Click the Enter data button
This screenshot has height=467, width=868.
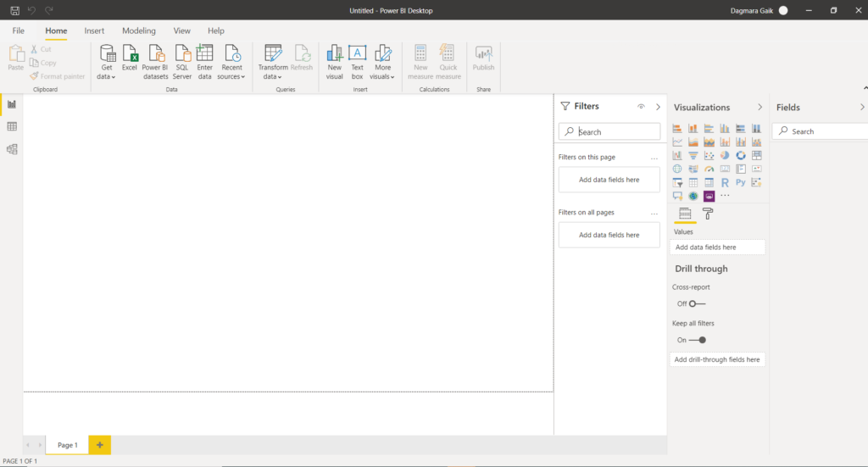(x=205, y=62)
